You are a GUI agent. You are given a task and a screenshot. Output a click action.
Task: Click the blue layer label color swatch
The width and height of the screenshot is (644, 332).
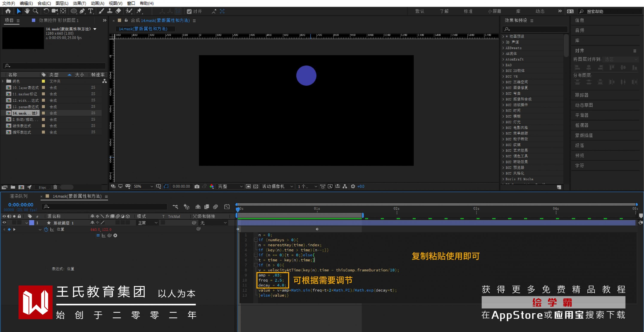click(x=32, y=223)
